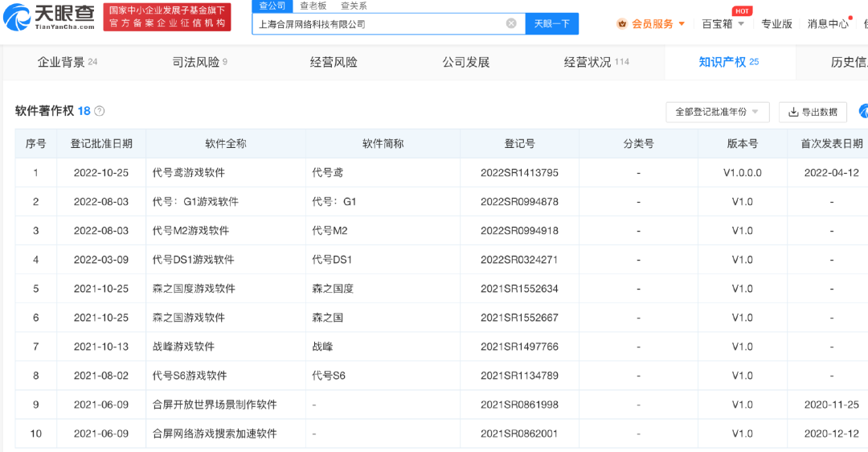The height and width of the screenshot is (452, 868).
Task: Click the short name 代号DS1
Action: [332, 259]
